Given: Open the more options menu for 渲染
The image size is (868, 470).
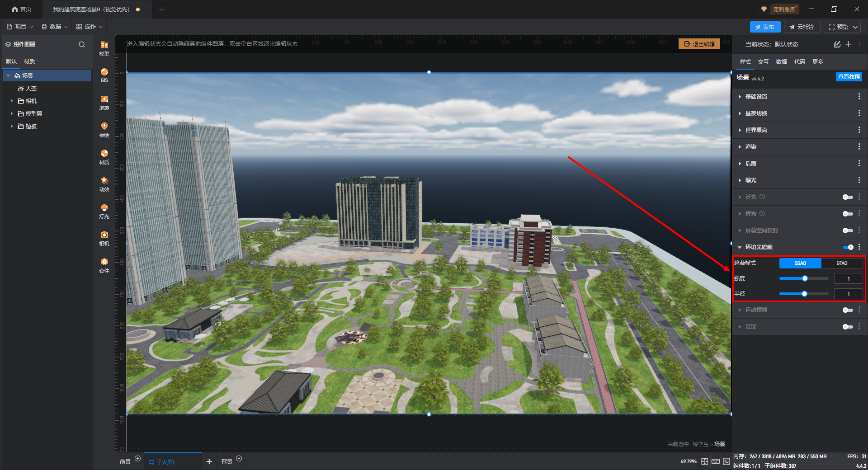Looking at the screenshot, I should tap(859, 147).
